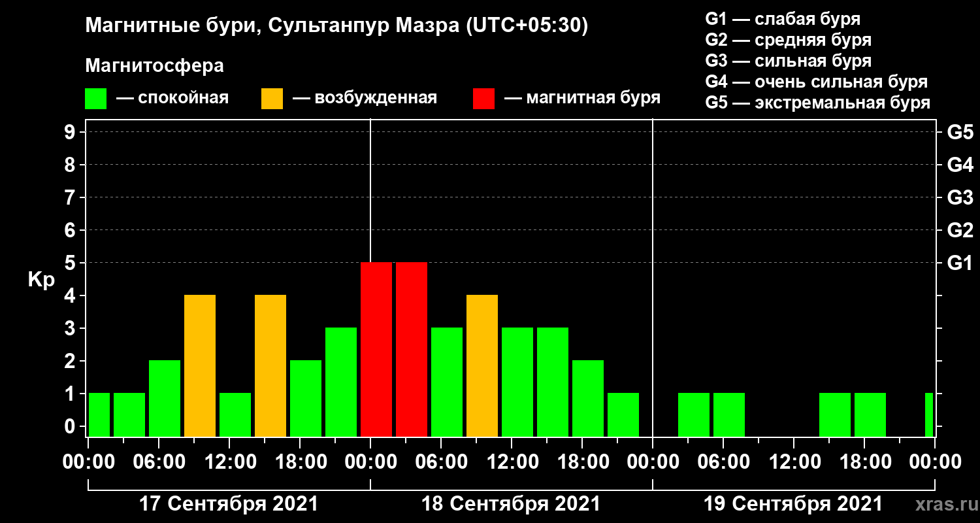The height and width of the screenshot is (523, 980).
Task: Click the date label '18 Сентября 2021'
Action: (x=511, y=504)
